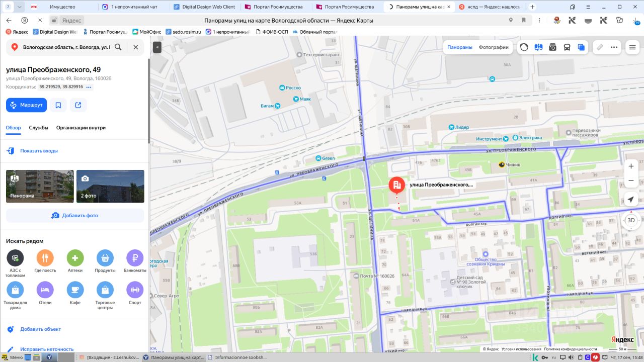Viewport: 644px width, 362px height.
Task: Toggle the public transport bus layer
Action: click(567, 47)
